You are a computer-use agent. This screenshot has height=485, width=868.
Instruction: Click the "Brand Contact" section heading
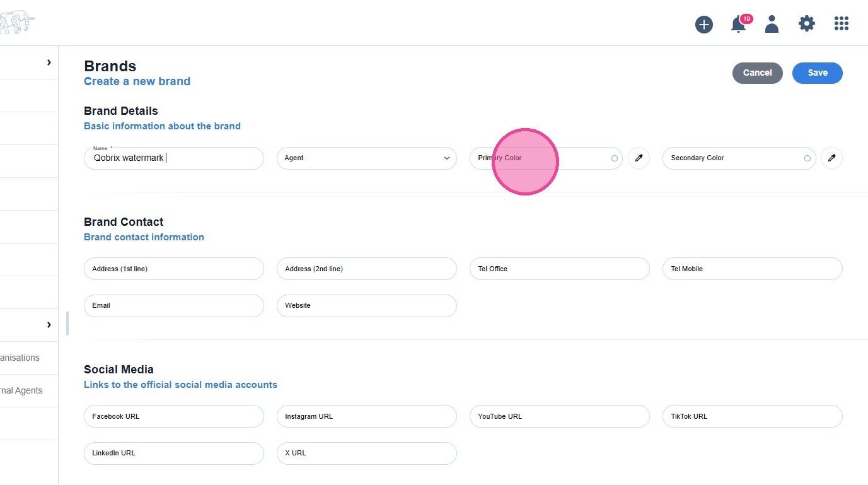coord(124,222)
